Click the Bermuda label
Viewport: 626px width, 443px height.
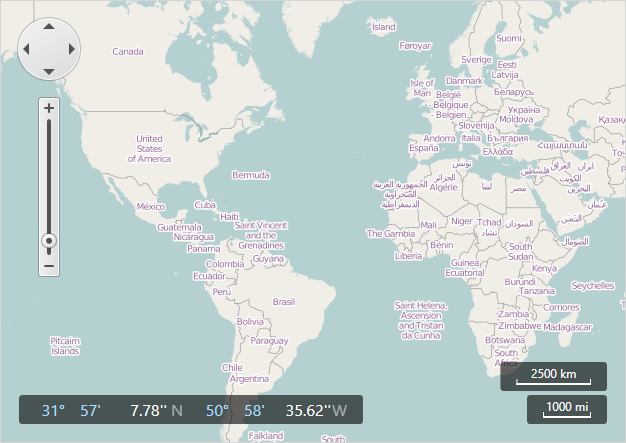(x=251, y=175)
